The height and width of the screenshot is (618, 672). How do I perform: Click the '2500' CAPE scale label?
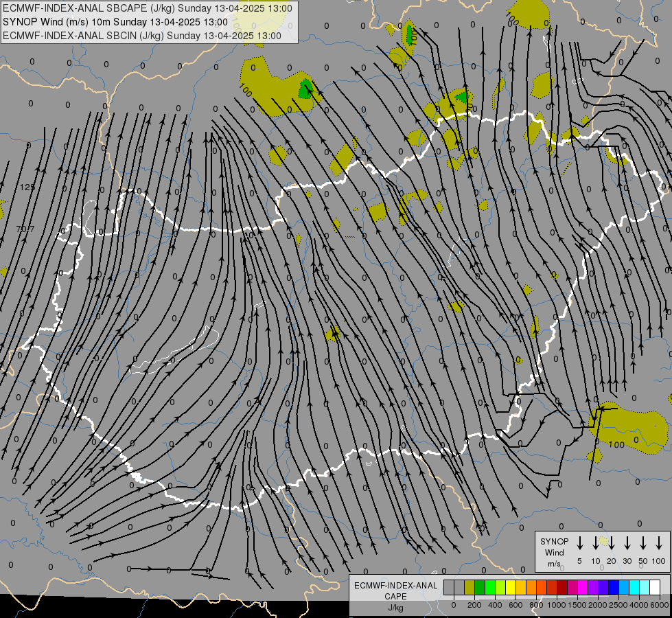pos(618,605)
